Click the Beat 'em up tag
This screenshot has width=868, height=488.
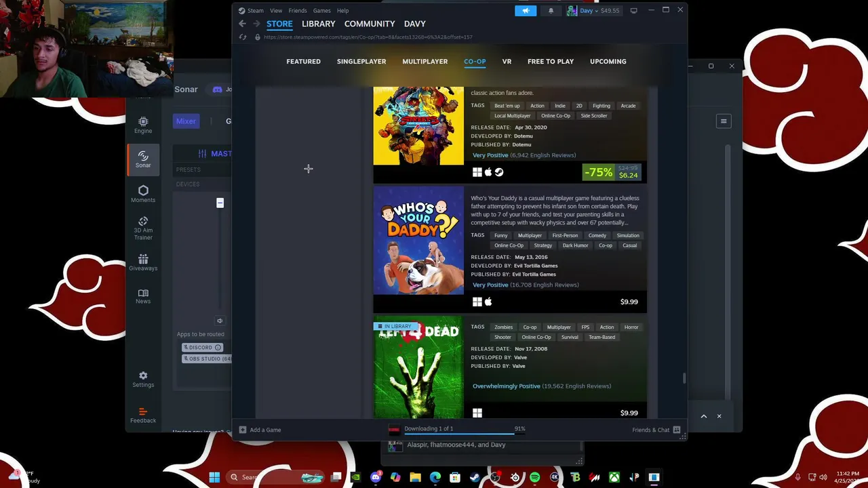pos(507,106)
